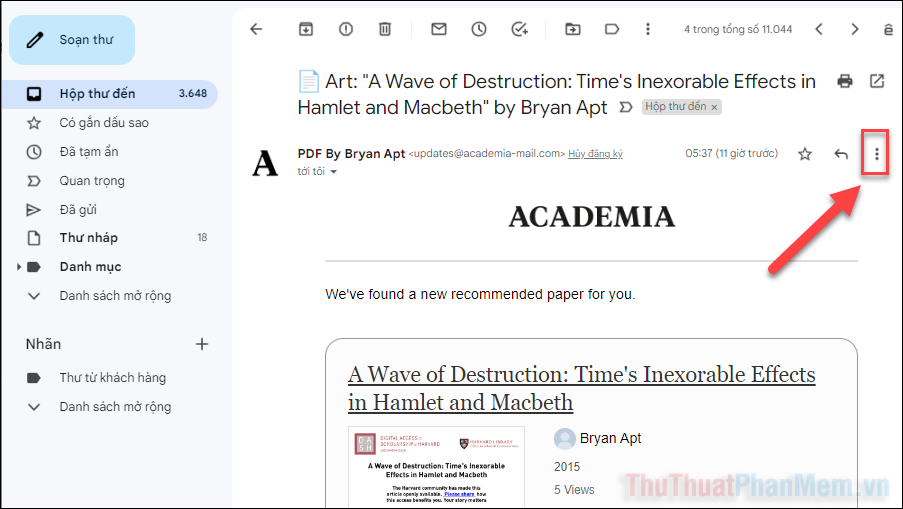Archive this email using the archive icon
The image size is (903, 509).
click(x=306, y=29)
